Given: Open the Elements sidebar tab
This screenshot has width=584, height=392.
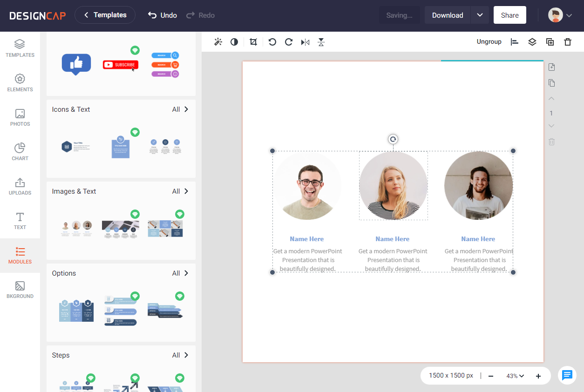Looking at the screenshot, I should point(20,83).
